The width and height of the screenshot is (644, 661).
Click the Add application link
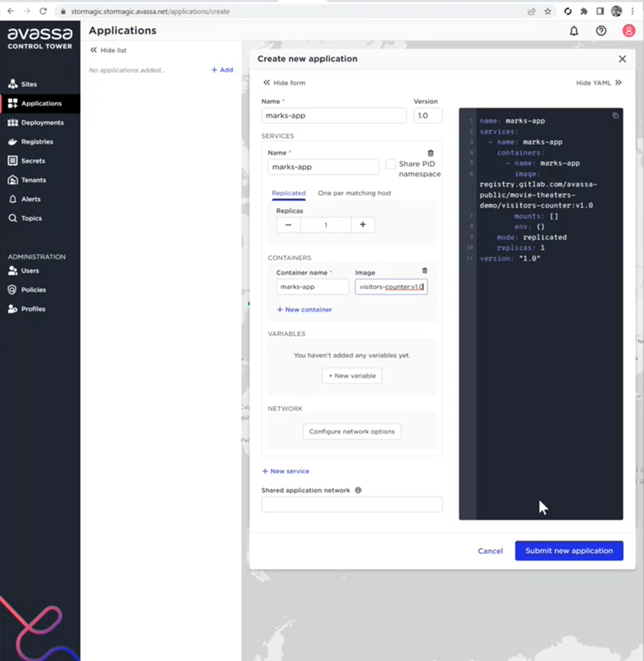pyautogui.click(x=222, y=70)
